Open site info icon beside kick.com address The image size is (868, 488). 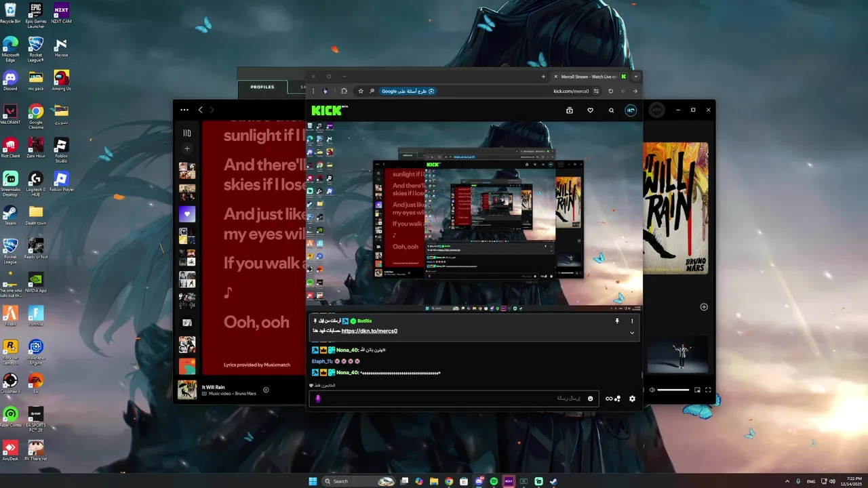click(596, 91)
